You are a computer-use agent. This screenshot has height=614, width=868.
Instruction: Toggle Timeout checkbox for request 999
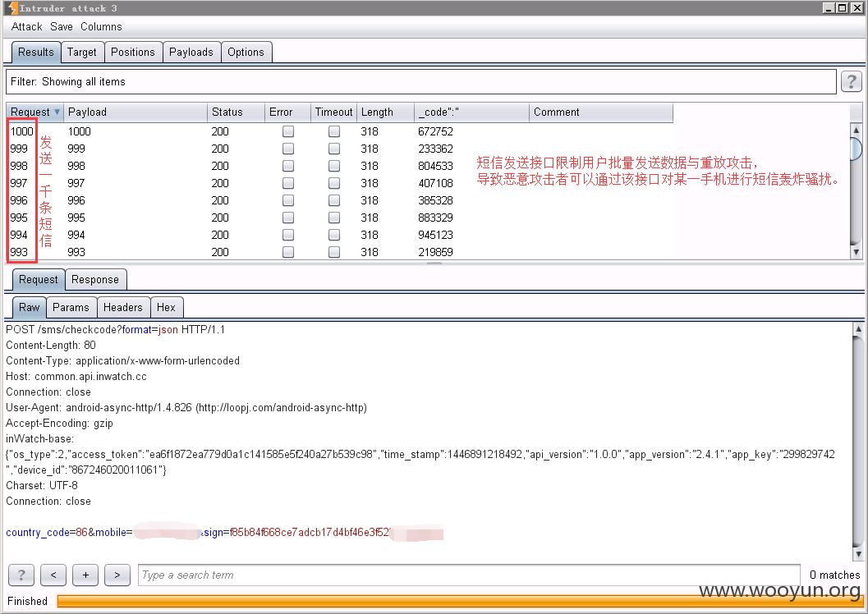coord(333,149)
